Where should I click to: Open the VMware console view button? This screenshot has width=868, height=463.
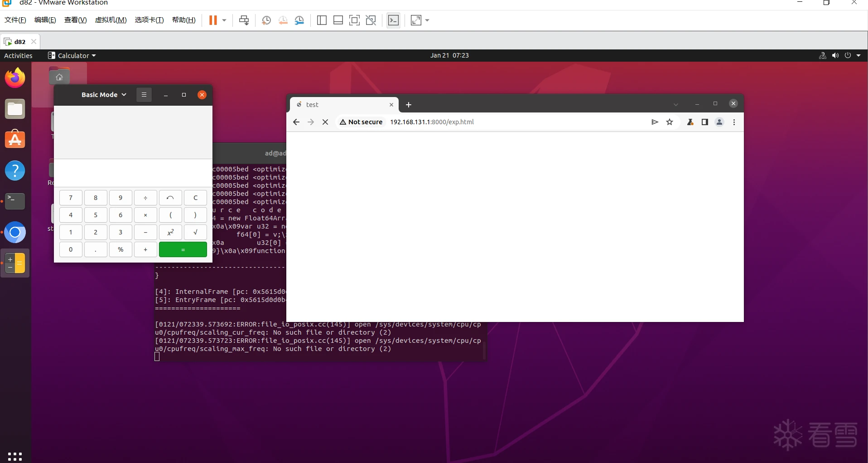pos(394,20)
